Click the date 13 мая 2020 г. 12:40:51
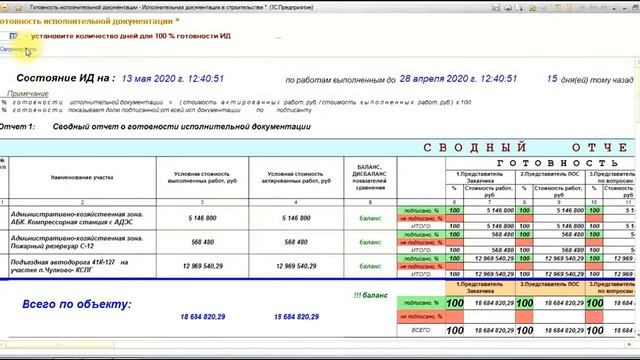 point(173,78)
